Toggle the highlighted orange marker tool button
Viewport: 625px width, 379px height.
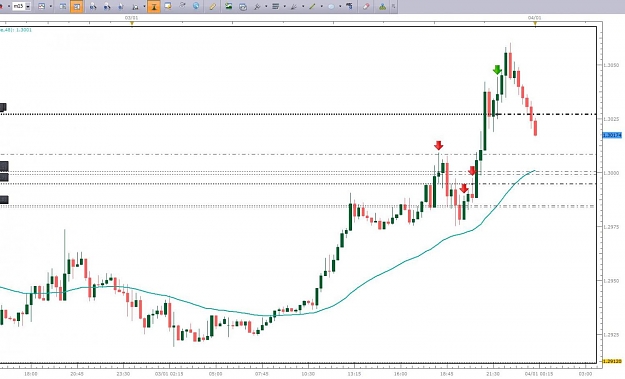click(x=154, y=6)
